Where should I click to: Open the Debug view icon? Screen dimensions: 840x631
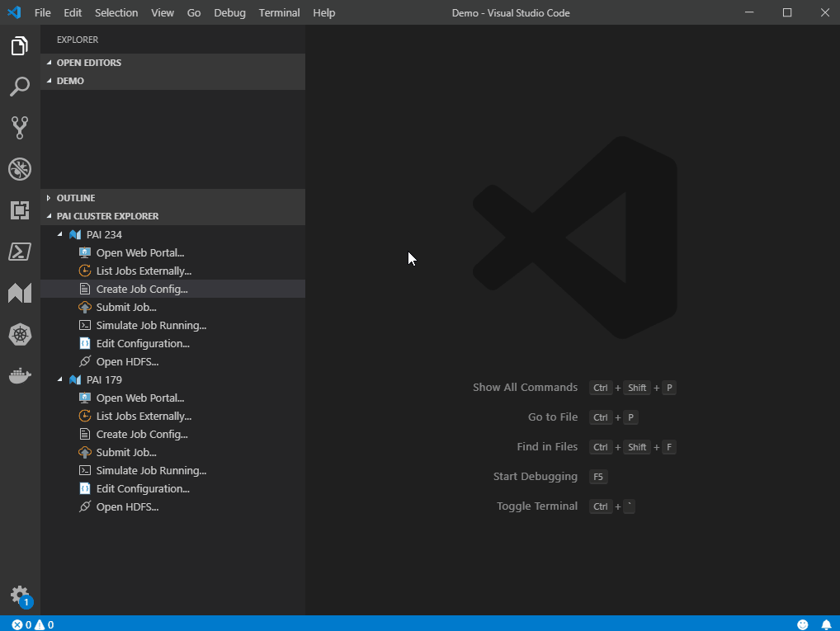pyautogui.click(x=20, y=169)
